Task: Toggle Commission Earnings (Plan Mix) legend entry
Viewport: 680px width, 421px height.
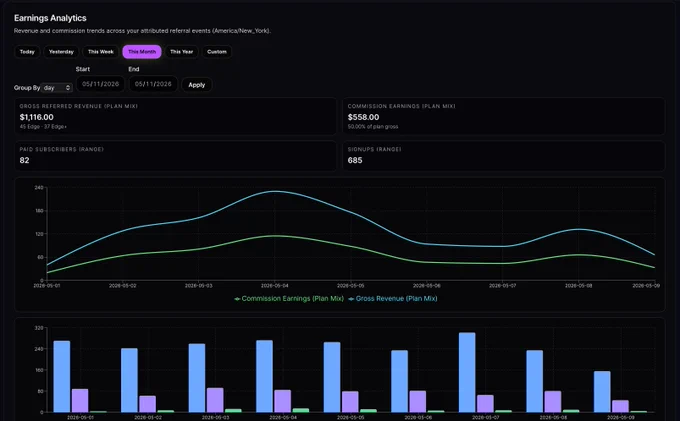Action: pyautogui.click(x=289, y=299)
